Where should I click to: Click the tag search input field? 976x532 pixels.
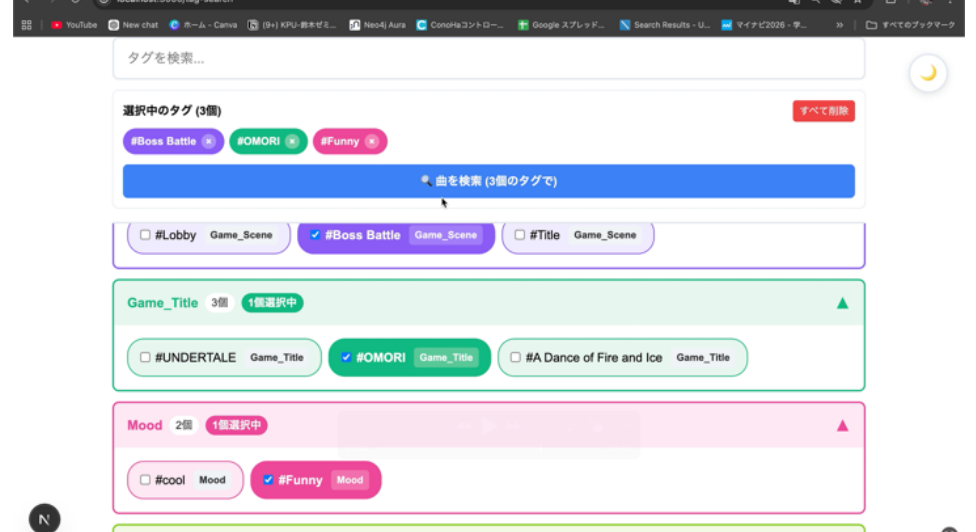pyautogui.click(x=488, y=59)
